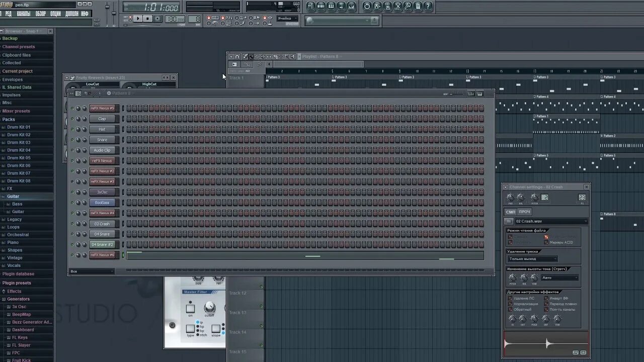Open the ОБЗОР menu
644x362 pixels.
tap(41, 14)
